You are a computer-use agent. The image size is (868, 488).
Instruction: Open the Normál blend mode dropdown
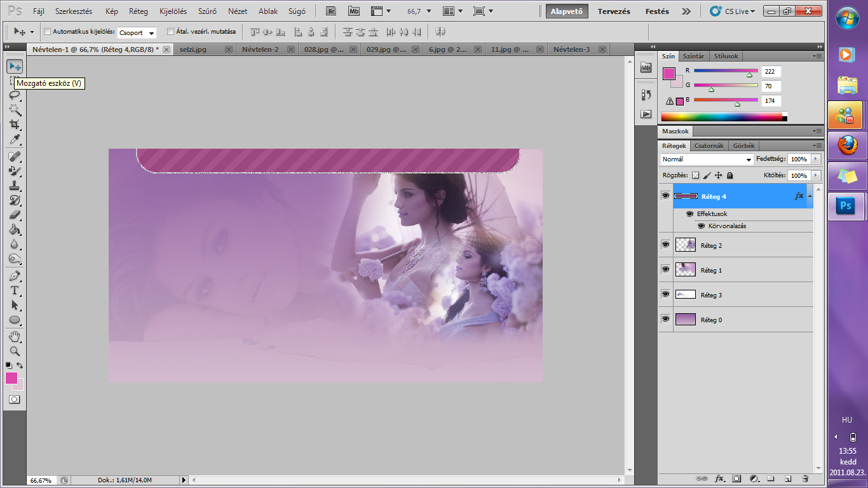707,159
